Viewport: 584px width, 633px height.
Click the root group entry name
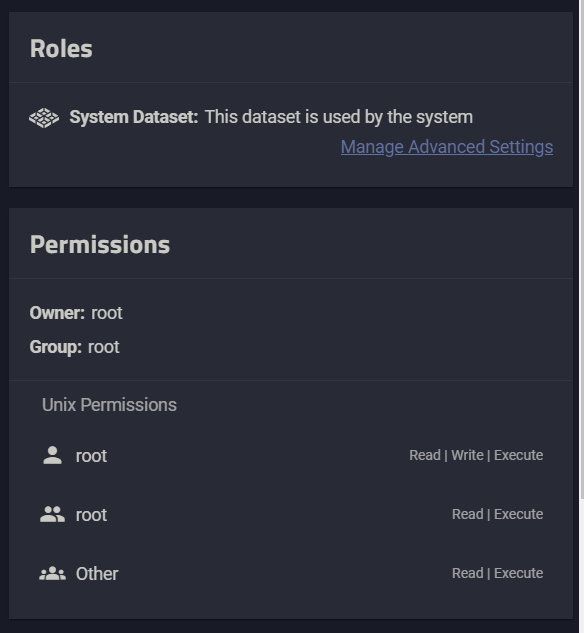pyautogui.click(x=91, y=515)
